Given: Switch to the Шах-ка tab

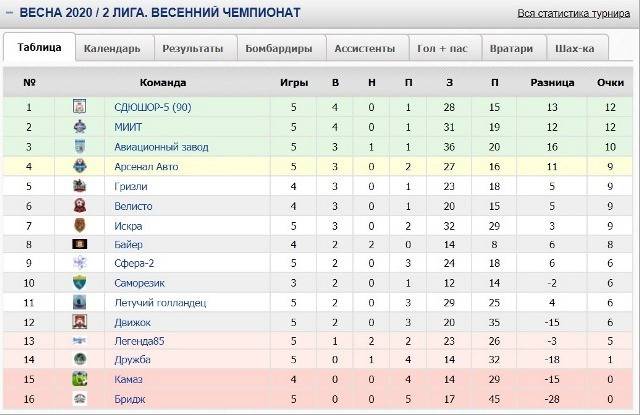Looking at the screenshot, I should [574, 48].
